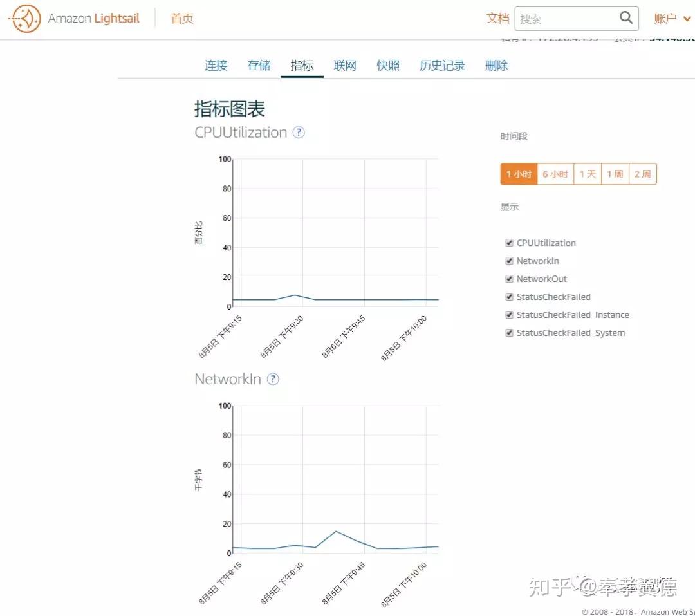Open the 文档 documentation link

pos(497,18)
